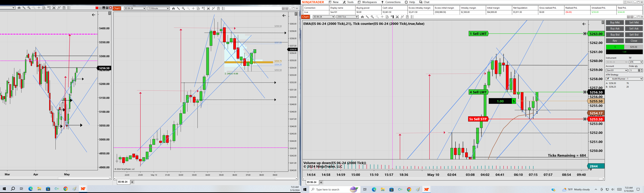
Task: Click the Sell Bid button
Action: click(634, 35)
